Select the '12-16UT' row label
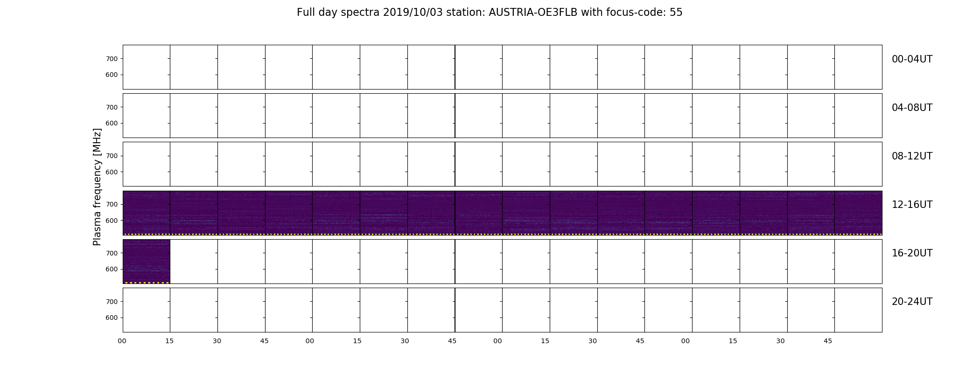This screenshot has height=373, width=980. coord(912,205)
